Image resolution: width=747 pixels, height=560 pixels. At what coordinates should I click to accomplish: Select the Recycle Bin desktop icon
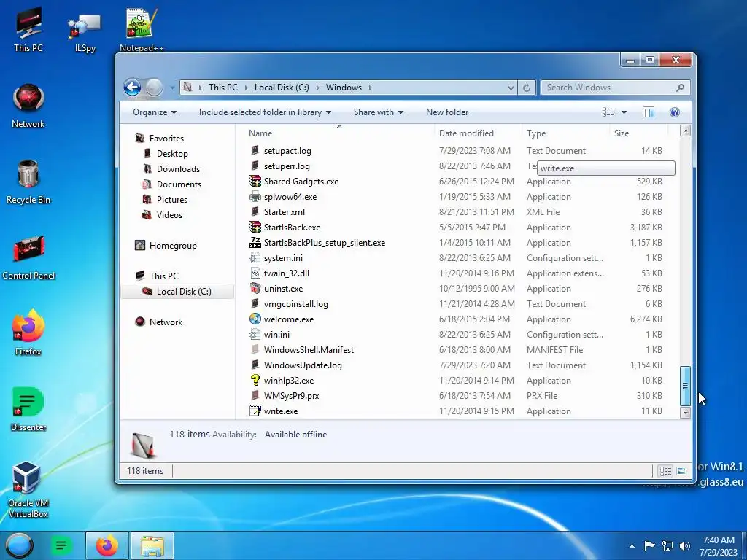28,182
